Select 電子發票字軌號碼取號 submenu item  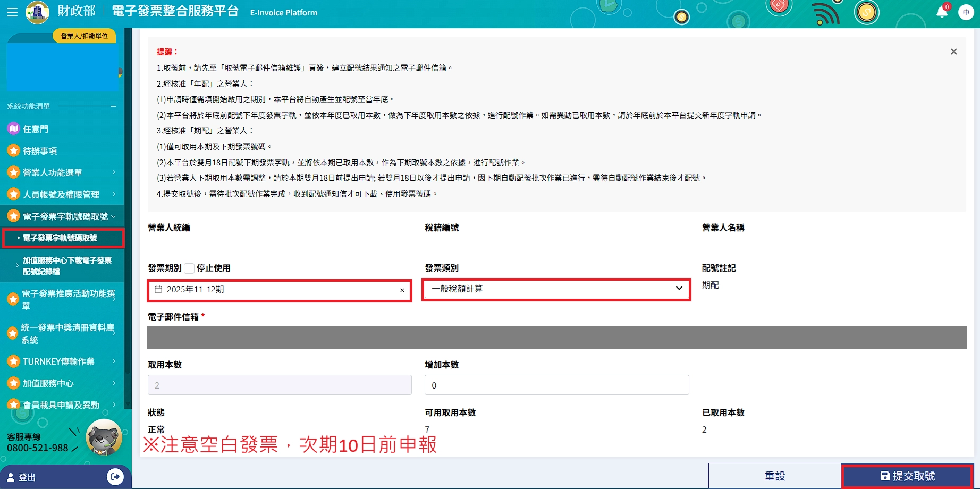click(63, 238)
